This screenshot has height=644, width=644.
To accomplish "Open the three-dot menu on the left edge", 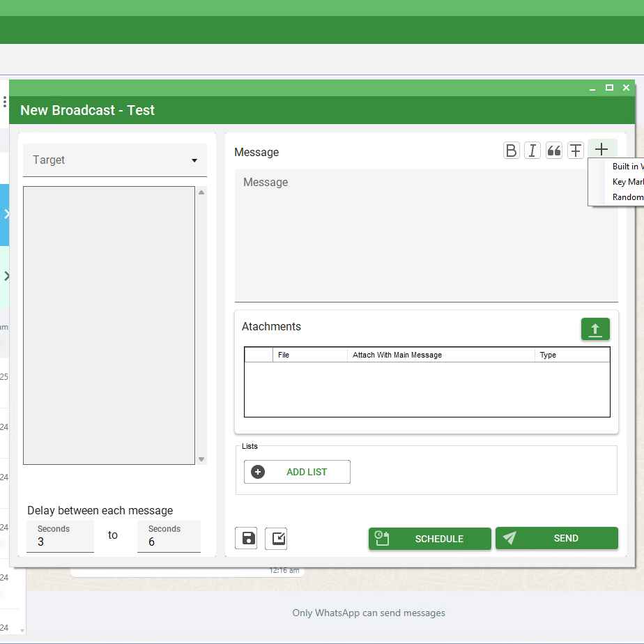I will 6,101.
